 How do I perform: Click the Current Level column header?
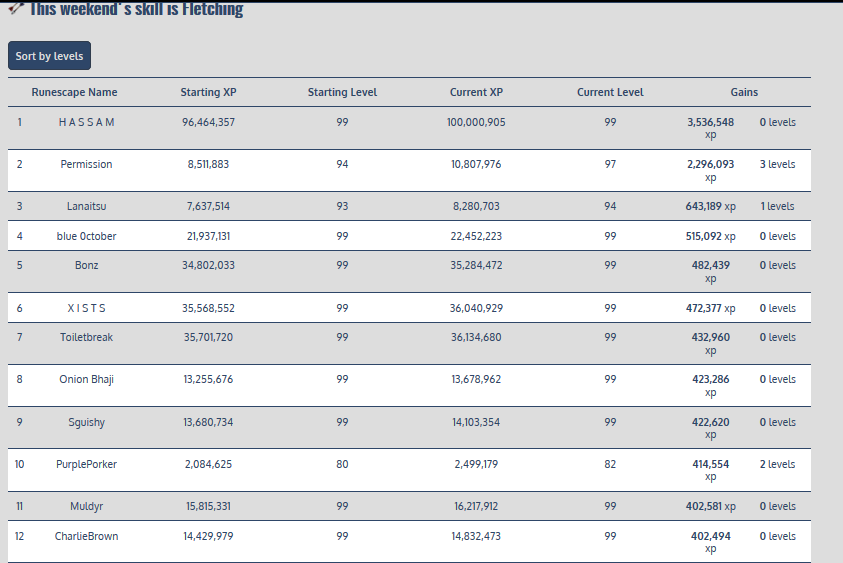tap(610, 92)
